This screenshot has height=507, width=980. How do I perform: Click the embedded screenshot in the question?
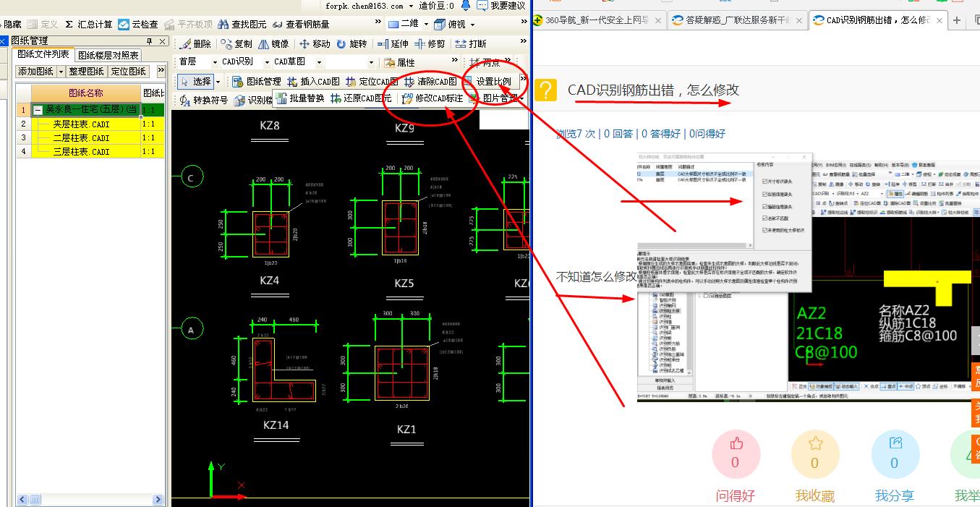[808, 277]
